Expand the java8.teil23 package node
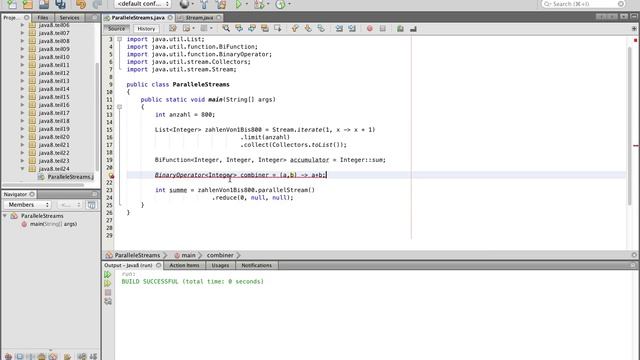Viewport: 640px width, 360px height. pyautogui.click(x=22, y=161)
